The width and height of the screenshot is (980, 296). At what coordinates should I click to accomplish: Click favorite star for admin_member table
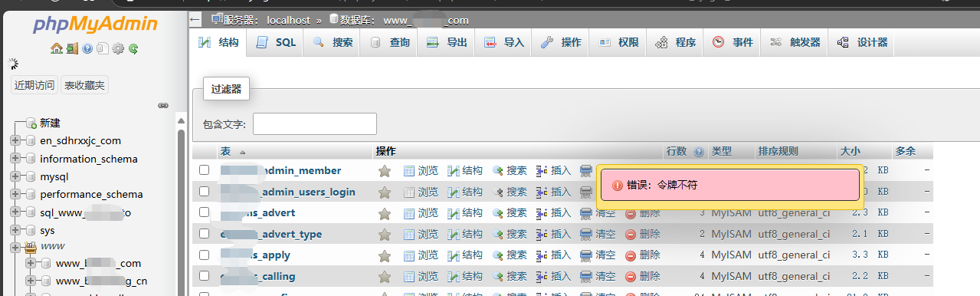pyautogui.click(x=385, y=170)
